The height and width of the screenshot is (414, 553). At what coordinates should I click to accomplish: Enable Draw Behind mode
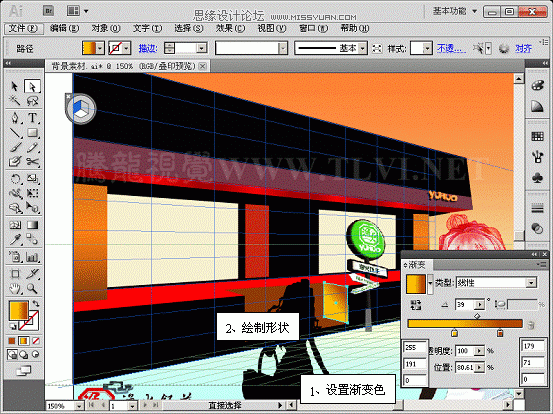[x=24, y=354]
